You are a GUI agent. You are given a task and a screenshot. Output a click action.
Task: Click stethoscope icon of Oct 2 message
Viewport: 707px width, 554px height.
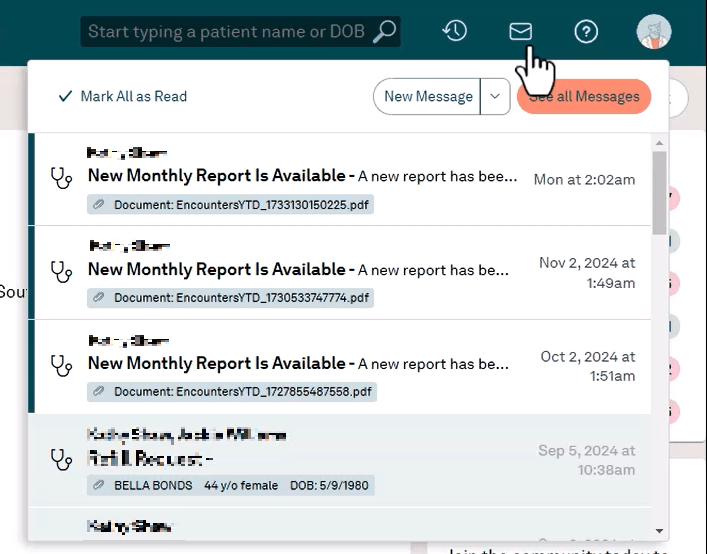pos(61,366)
